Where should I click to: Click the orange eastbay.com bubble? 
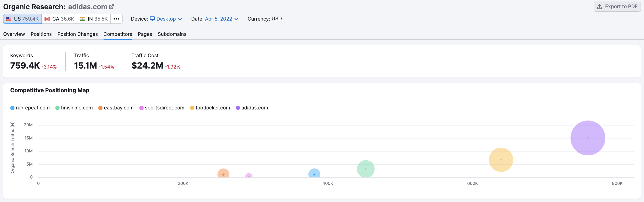coord(223,173)
